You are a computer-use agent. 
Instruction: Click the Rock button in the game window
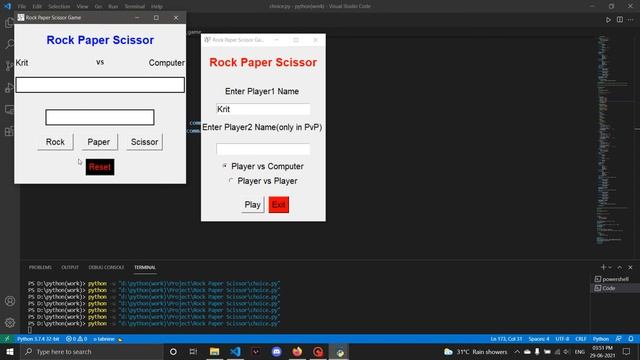[56, 142]
